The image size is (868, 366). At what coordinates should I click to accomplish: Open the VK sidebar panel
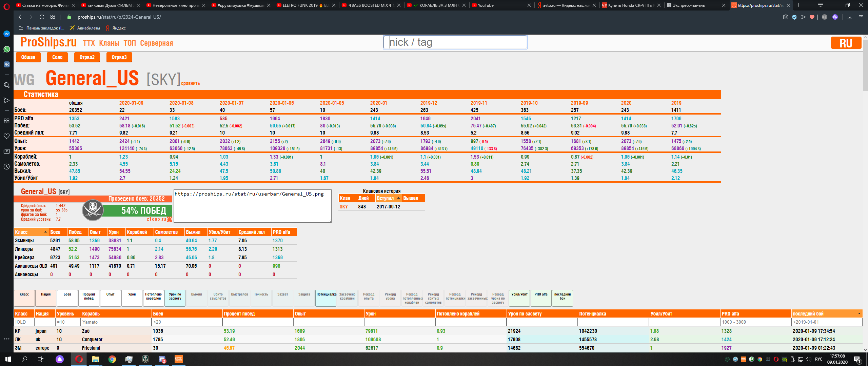point(6,64)
